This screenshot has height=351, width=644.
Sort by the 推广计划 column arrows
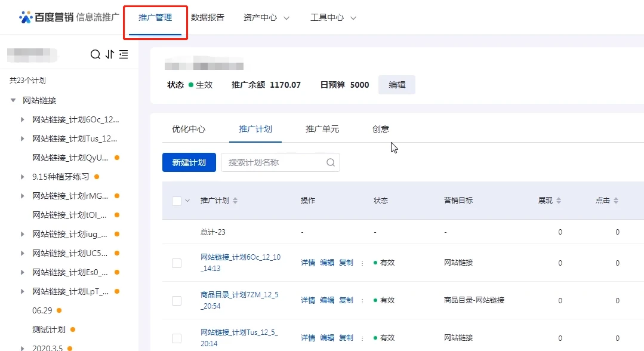235,201
